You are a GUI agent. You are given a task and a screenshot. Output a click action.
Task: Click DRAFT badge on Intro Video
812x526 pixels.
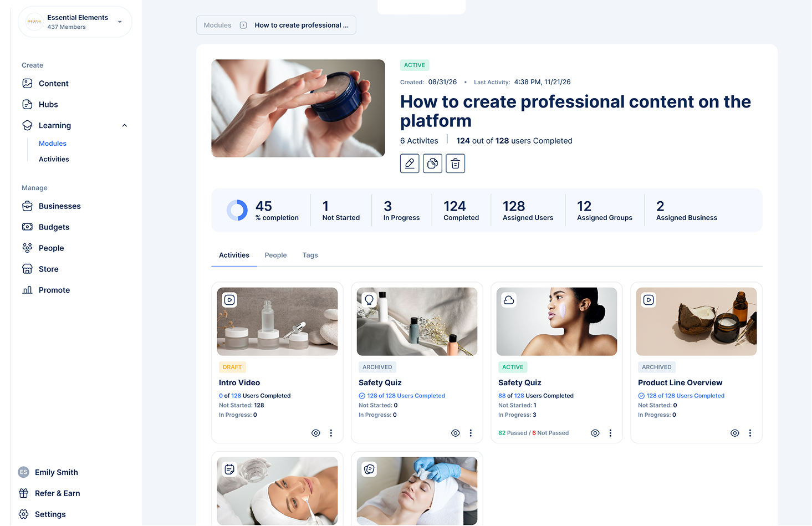(x=232, y=367)
